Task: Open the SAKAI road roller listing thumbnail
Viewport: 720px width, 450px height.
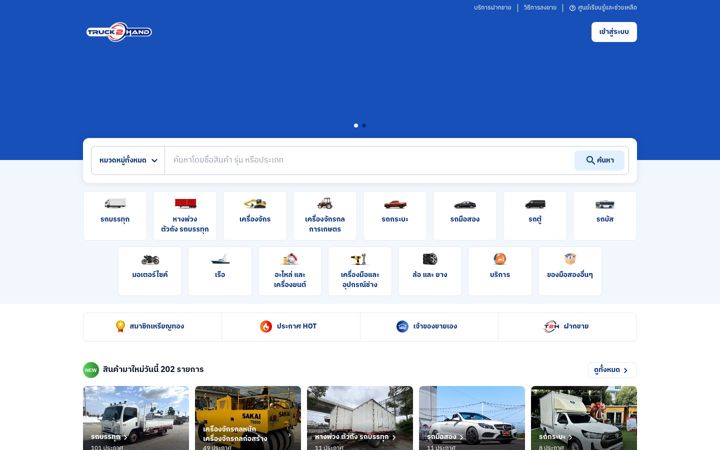Action: (248, 418)
